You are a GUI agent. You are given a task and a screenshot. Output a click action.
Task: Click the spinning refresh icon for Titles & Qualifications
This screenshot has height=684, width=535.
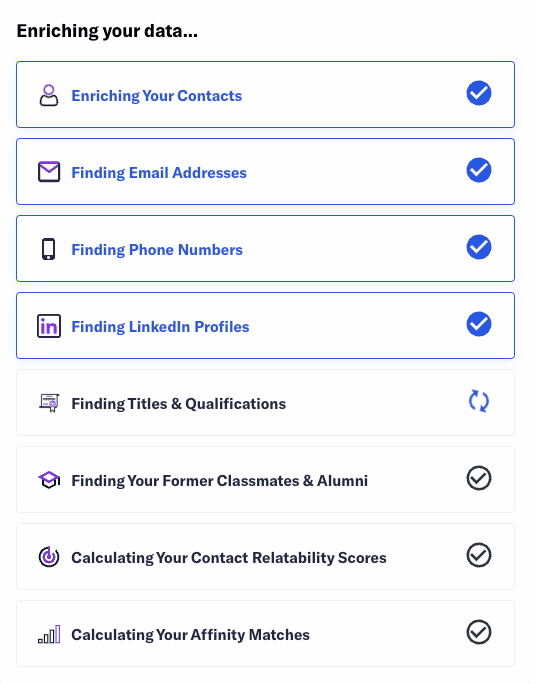(x=479, y=401)
